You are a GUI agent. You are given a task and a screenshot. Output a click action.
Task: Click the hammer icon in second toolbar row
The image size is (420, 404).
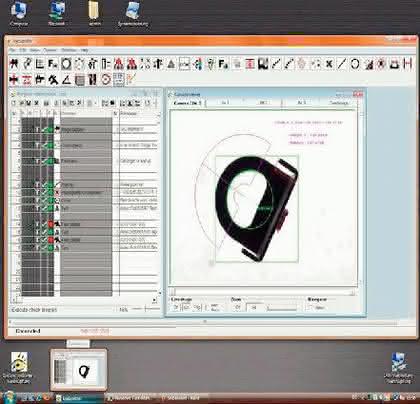tap(53, 79)
